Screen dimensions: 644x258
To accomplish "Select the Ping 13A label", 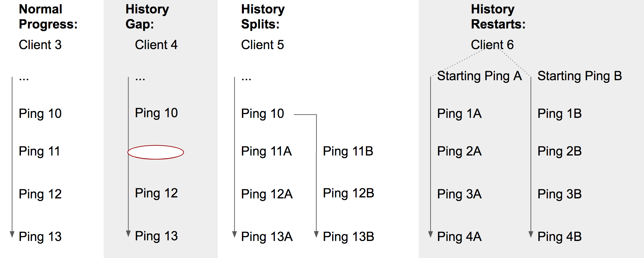I will pos(267,237).
